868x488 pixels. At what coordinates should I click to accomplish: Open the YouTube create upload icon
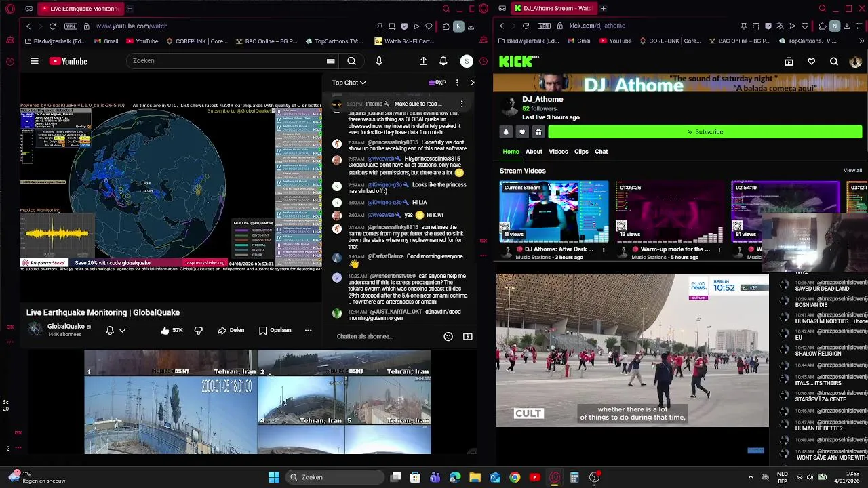pyautogui.click(x=423, y=61)
